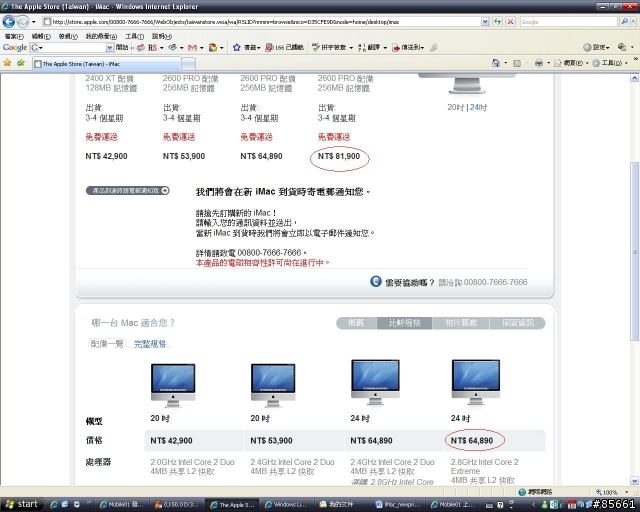This screenshot has height=512, width=640.
Task: Click the 24吋 iMac image with 2.8GHz Extreme
Action: tap(476, 382)
